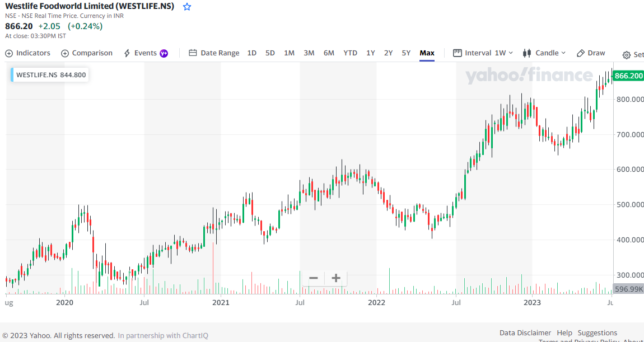
Task: Select the 1D time range
Action: click(252, 53)
